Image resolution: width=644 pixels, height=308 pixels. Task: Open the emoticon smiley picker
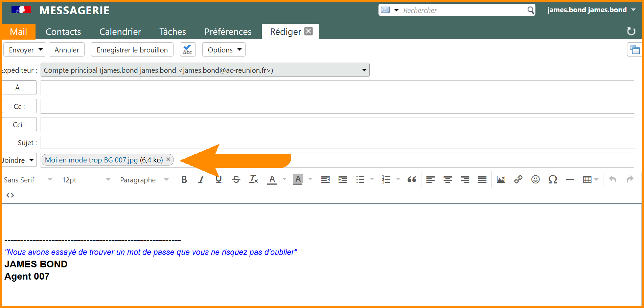click(x=535, y=179)
